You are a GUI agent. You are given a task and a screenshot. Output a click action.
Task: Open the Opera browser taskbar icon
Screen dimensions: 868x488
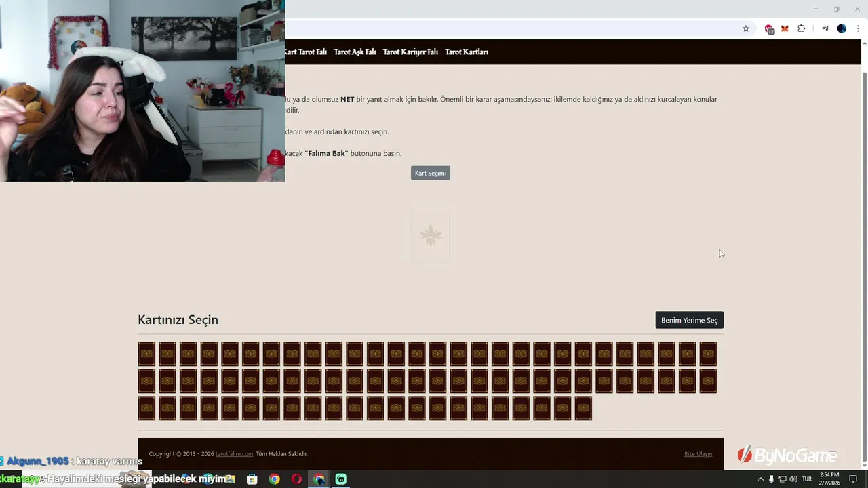coord(296,479)
